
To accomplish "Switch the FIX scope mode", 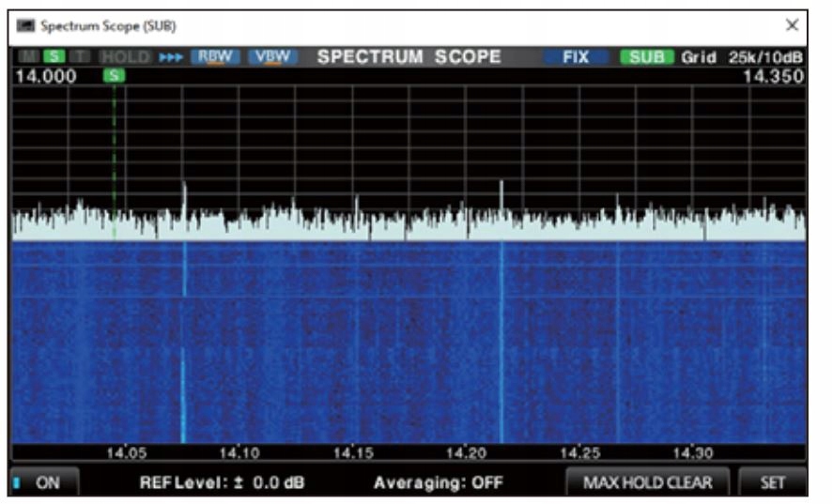I will (575, 57).
